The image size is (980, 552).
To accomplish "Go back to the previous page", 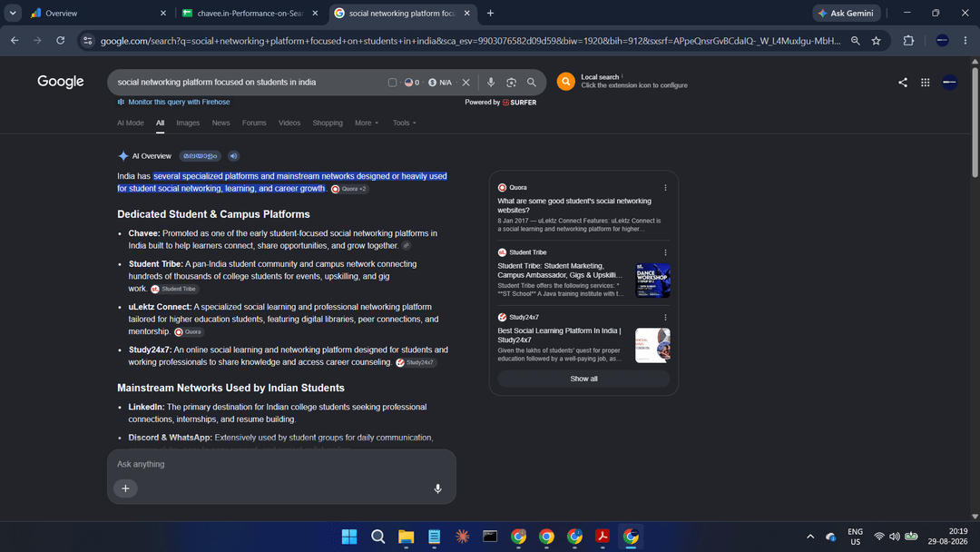I will (x=15, y=41).
